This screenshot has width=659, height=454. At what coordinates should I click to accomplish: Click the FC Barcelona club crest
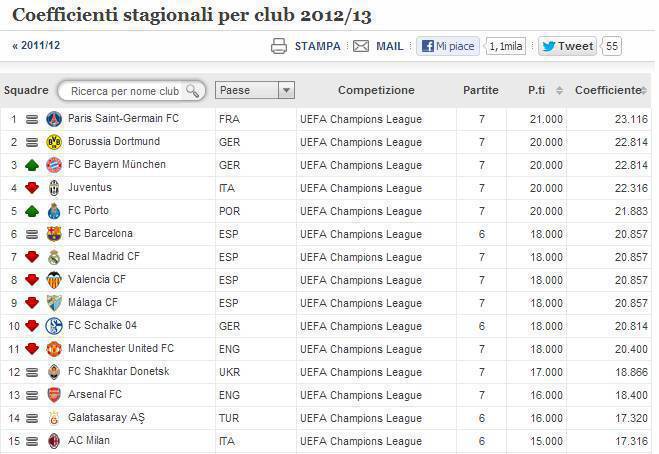pos(54,234)
